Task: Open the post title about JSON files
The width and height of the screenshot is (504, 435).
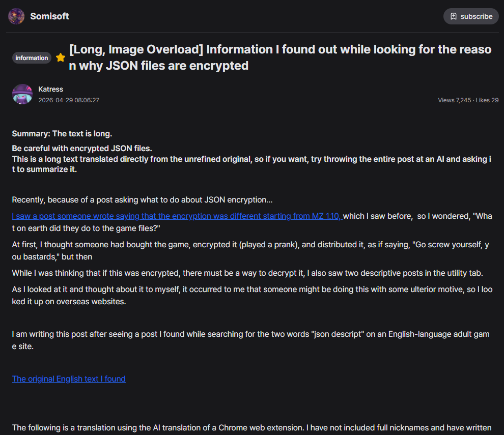Action: (280, 57)
